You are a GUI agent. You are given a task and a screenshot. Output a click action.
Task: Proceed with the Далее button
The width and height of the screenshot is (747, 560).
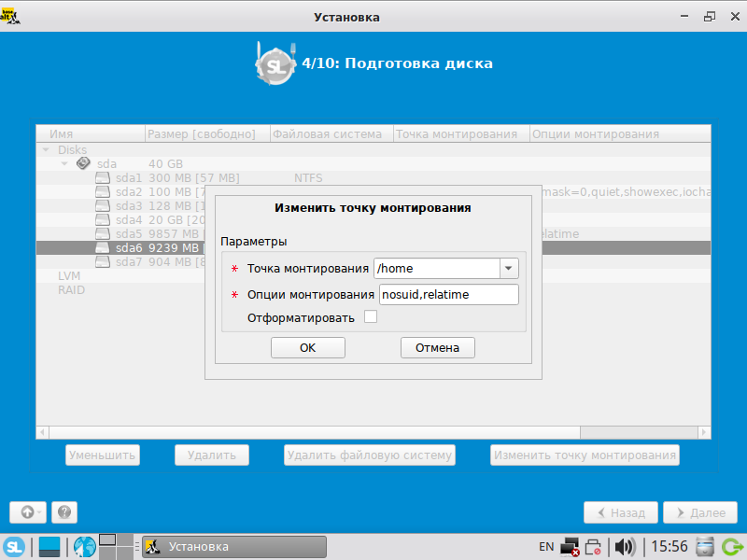(700, 512)
